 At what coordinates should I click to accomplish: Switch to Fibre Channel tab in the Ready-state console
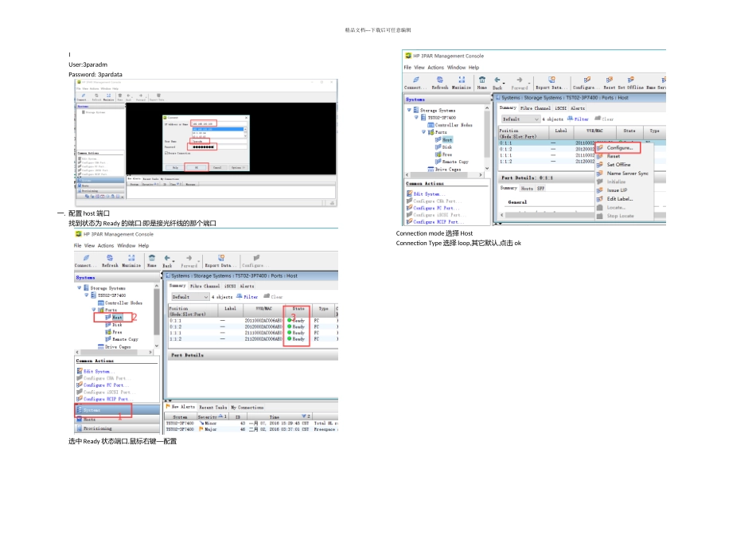coord(205,286)
